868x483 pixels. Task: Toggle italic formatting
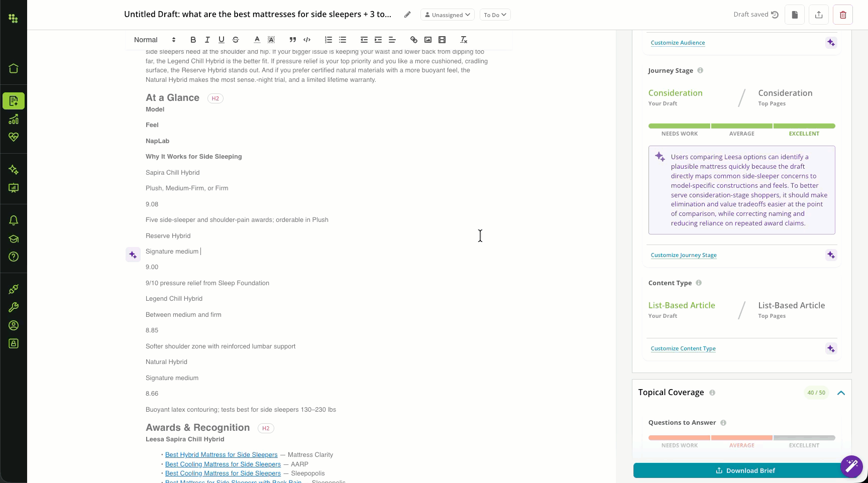point(207,40)
